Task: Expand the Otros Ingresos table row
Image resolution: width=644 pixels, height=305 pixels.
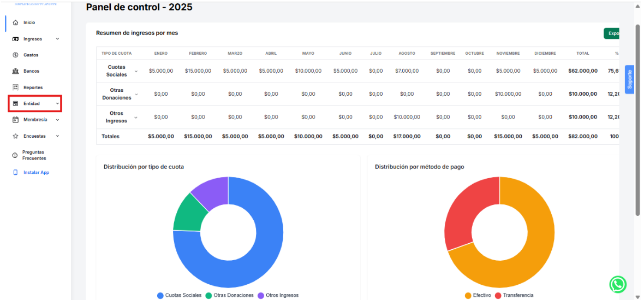Action: (136, 117)
